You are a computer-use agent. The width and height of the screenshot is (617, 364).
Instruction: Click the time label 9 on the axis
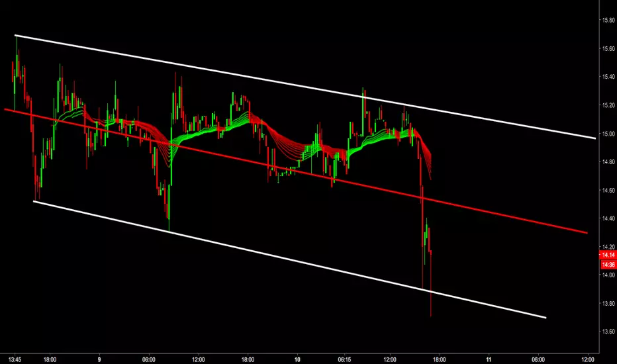(99, 359)
